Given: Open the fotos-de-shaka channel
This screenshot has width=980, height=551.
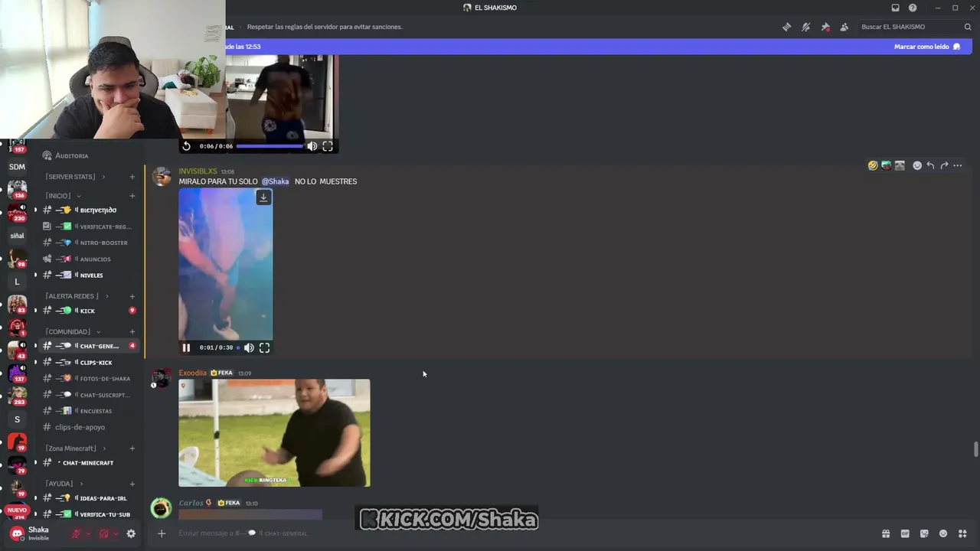Looking at the screenshot, I should pos(89,379).
